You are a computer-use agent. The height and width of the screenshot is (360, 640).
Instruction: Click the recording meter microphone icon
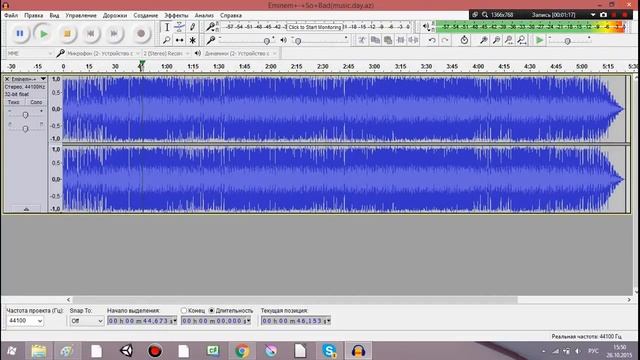click(x=210, y=27)
